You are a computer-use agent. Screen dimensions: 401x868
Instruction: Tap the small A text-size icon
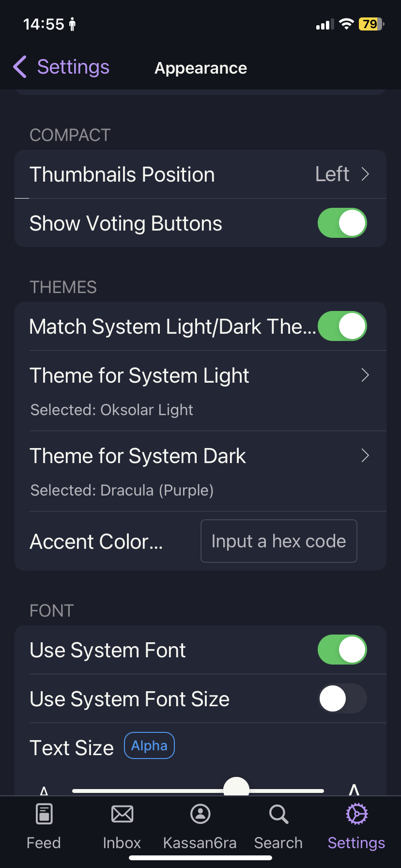(44, 790)
